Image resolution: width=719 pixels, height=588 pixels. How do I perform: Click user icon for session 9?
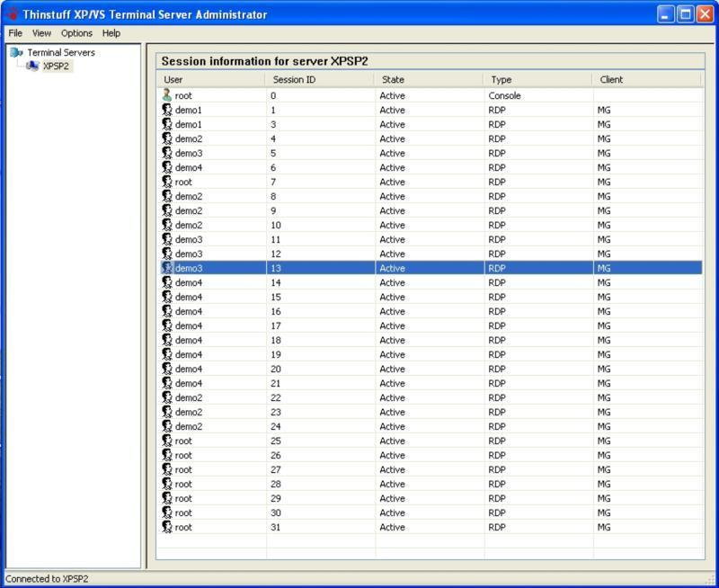167,210
